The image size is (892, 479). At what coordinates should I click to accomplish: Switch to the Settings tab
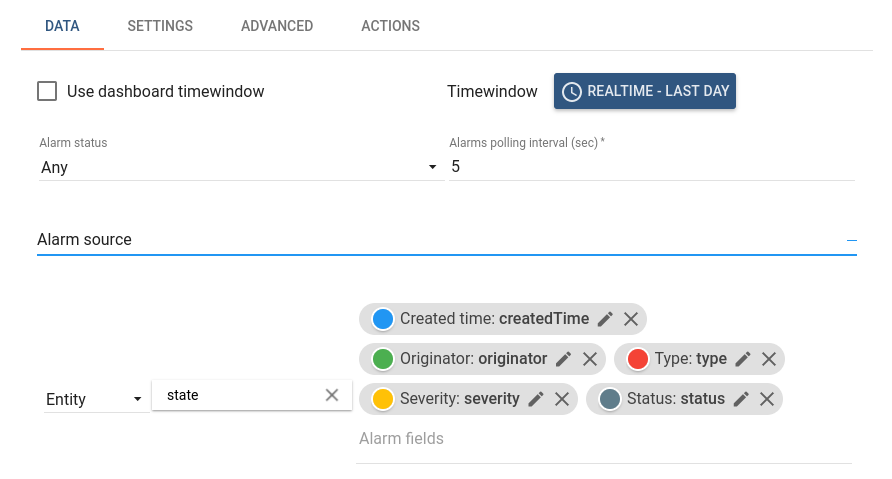pos(160,26)
